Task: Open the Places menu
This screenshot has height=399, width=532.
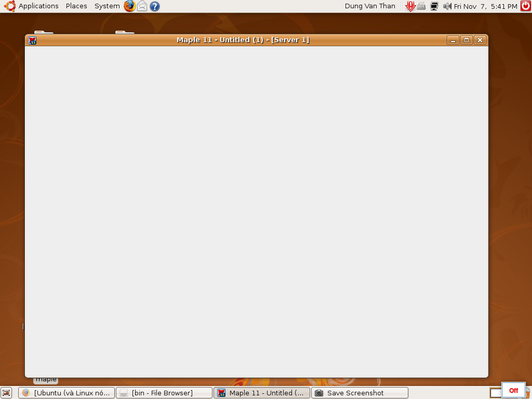Action: click(76, 6)
